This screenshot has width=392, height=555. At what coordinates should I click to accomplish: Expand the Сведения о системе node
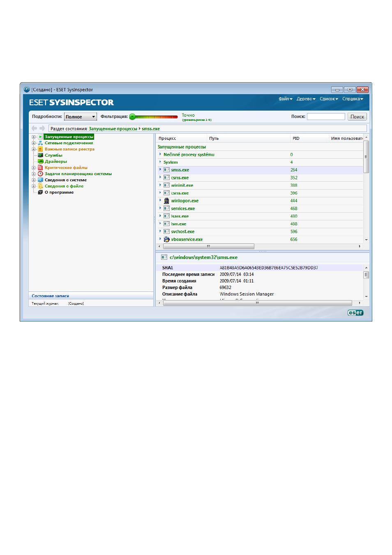(34, 180)
